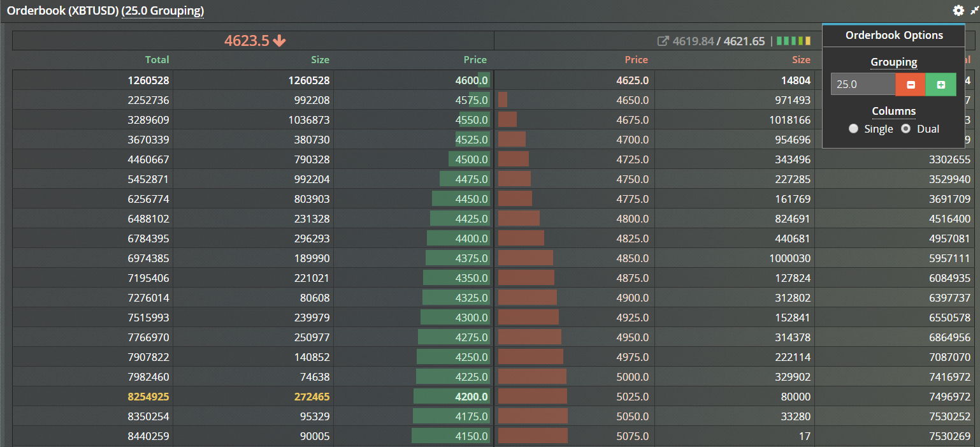This screenshot has width=980, height=447.
Task: Click the (25.0 Grouping) title label
Action: point(162,11)
